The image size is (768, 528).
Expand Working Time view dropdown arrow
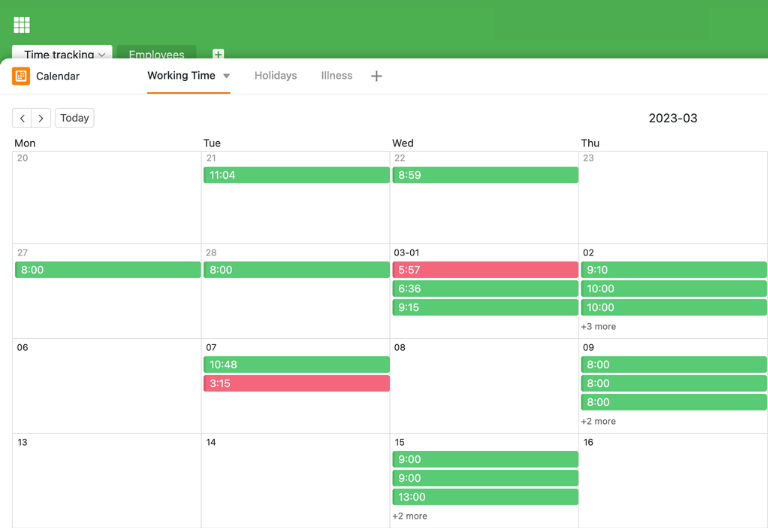[226, 76]
